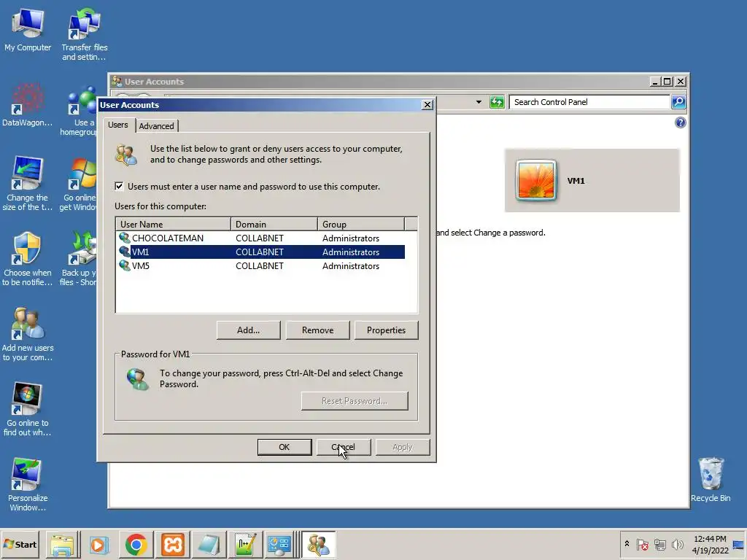The height and width of the screenshot is (560, 747).
Task: Click the network tray icon
Action: tap(659, 544)
